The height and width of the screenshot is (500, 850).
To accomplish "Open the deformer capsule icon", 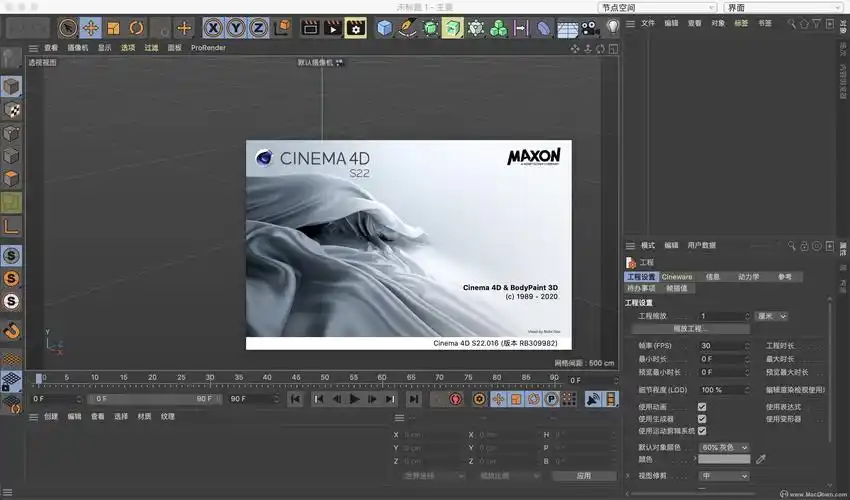I will click(x=544, y=28).
